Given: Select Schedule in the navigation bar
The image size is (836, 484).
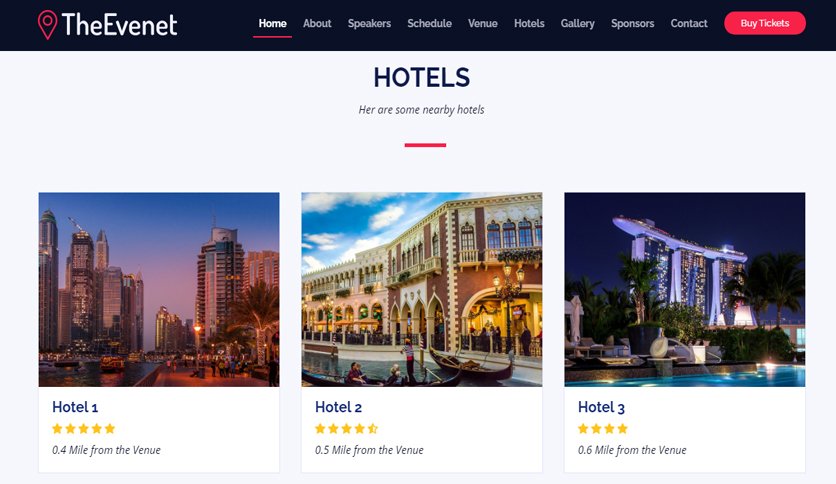Looking at the screenshot, I should pyautogui.click(x=430, y=23).
